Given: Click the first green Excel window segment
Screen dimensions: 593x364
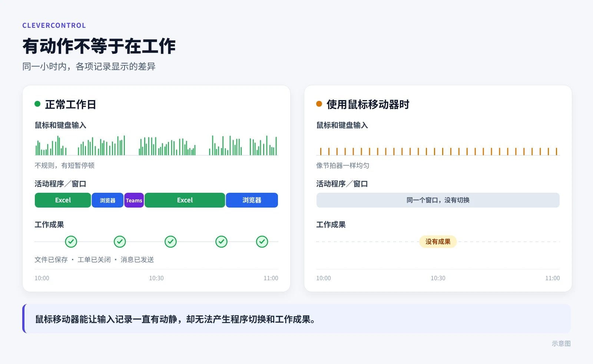Looking at the screenshot, I should [63, 200].
